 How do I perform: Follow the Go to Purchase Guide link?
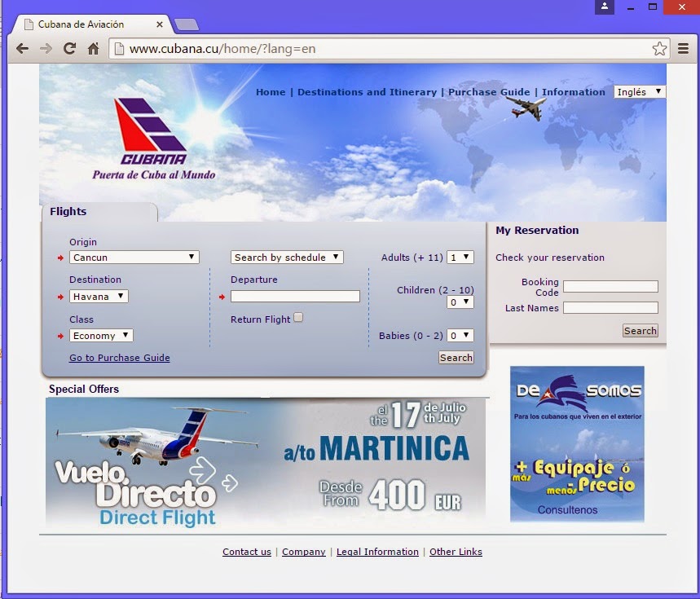[119, 358]
